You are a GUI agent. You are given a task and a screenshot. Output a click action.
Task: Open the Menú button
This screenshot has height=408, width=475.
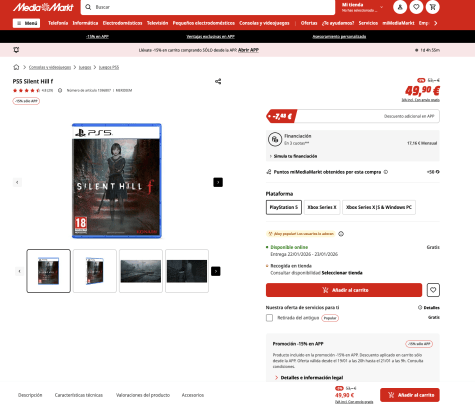[x=26, y=23]
